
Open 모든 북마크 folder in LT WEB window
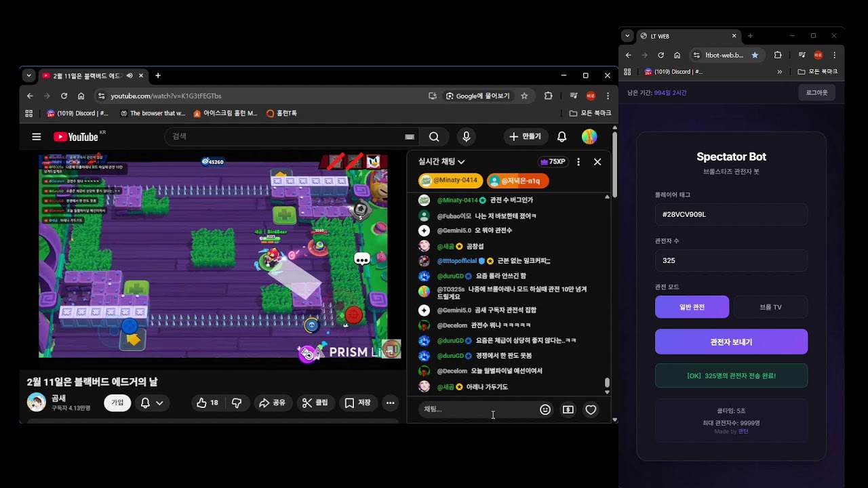[818, 72]
